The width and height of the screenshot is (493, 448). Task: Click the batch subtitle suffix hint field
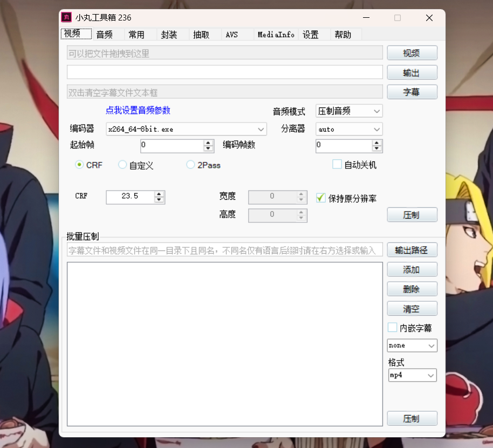click(225, 250)
